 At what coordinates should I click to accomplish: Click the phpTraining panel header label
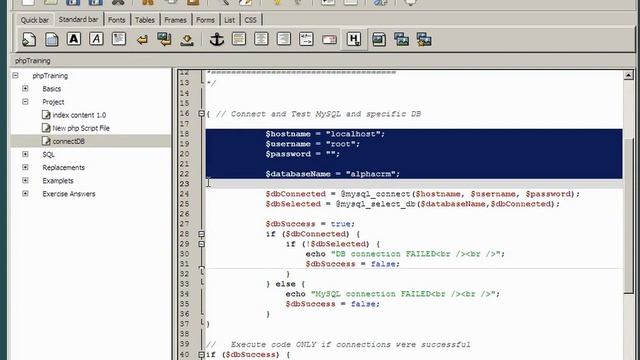33,60
